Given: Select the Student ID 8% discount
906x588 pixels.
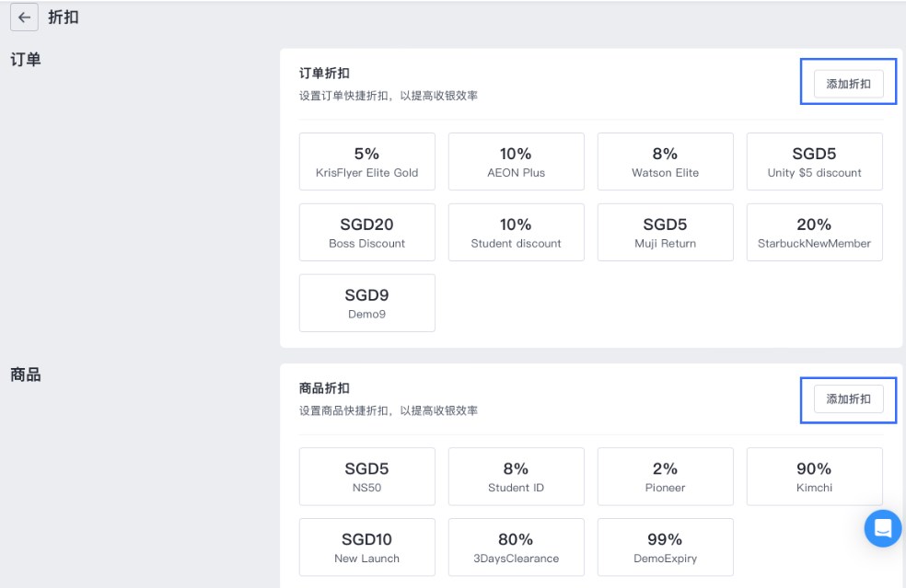Looking at the screenshot, I should point(516,476).
